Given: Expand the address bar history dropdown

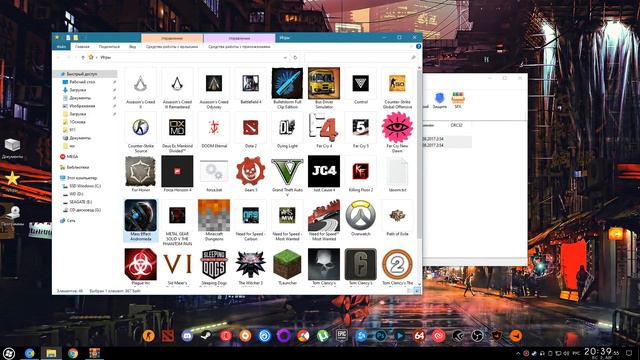Looking at the screenshot, I should tap(285, 58).
